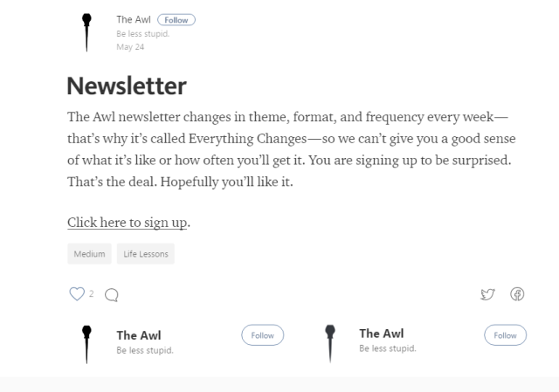Open the comment responses bubble icon
The width and height of the screenshot is (559, 392).
[111, 296]
